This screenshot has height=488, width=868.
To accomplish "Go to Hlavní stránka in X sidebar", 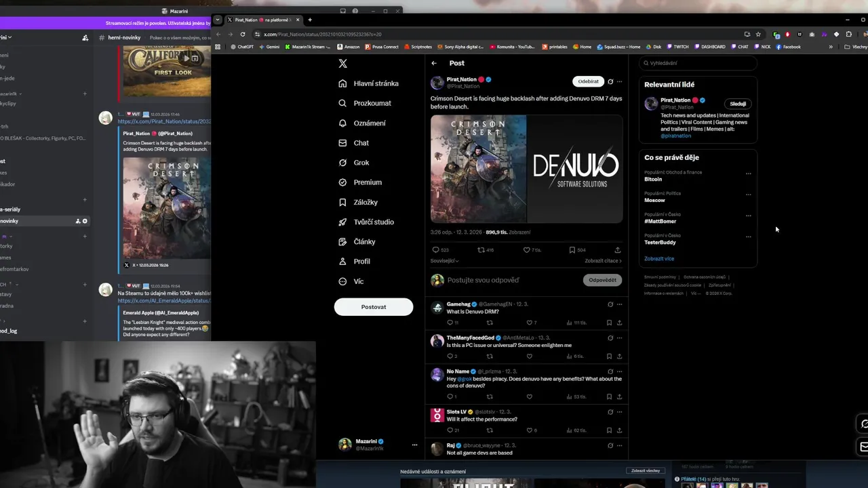I will (369, 83).
